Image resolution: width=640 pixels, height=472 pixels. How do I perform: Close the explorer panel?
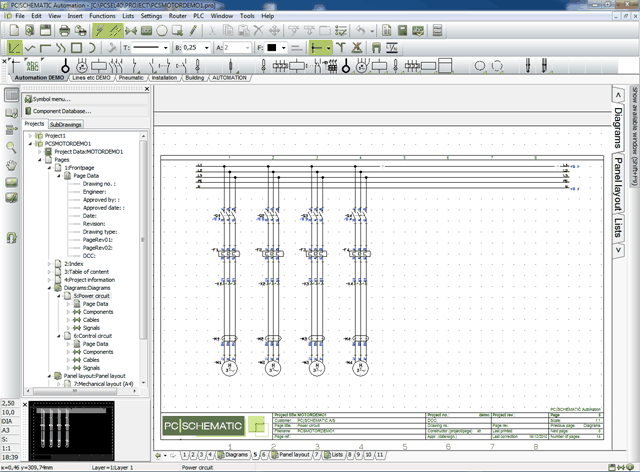[147, 89]
